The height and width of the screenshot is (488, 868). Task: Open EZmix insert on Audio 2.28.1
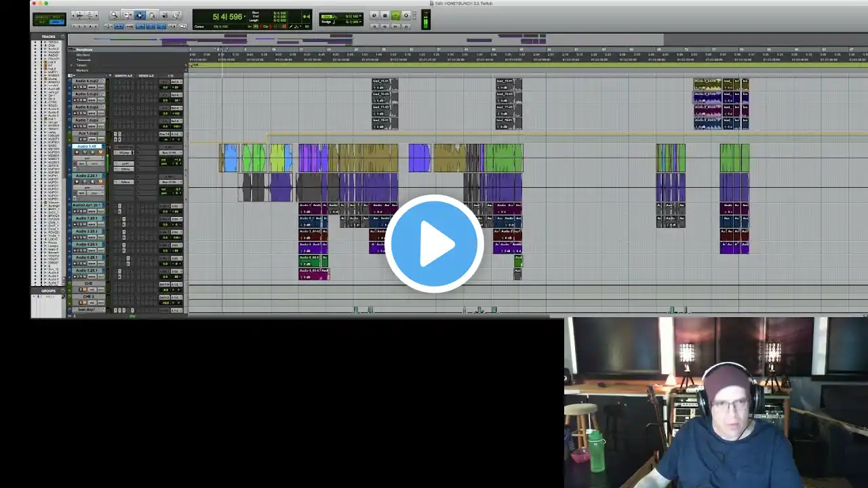pos(125,182)
